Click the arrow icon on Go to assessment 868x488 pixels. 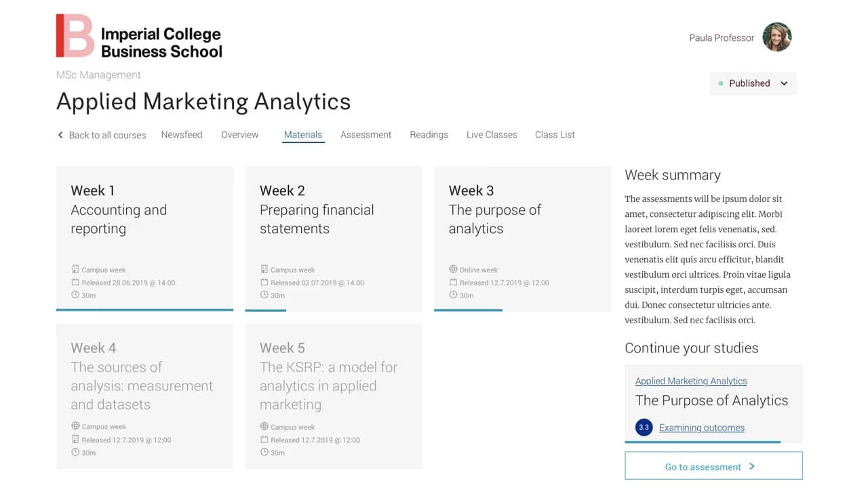tap(752, 466)
